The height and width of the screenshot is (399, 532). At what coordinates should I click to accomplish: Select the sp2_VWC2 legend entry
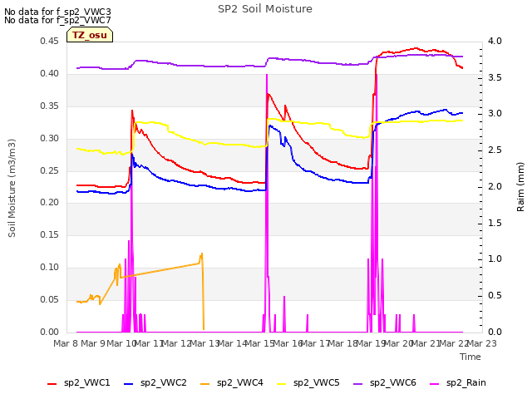click(x=155, y=383)
